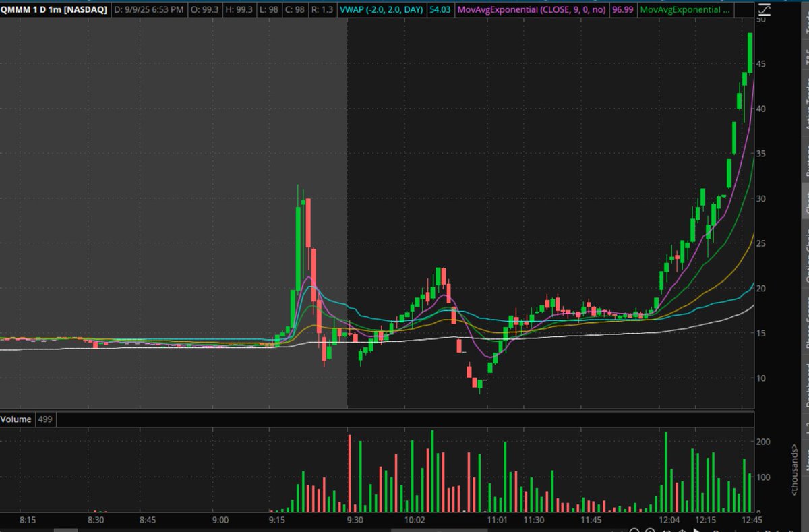Click the 11:01 time axis label

[498, 520]
